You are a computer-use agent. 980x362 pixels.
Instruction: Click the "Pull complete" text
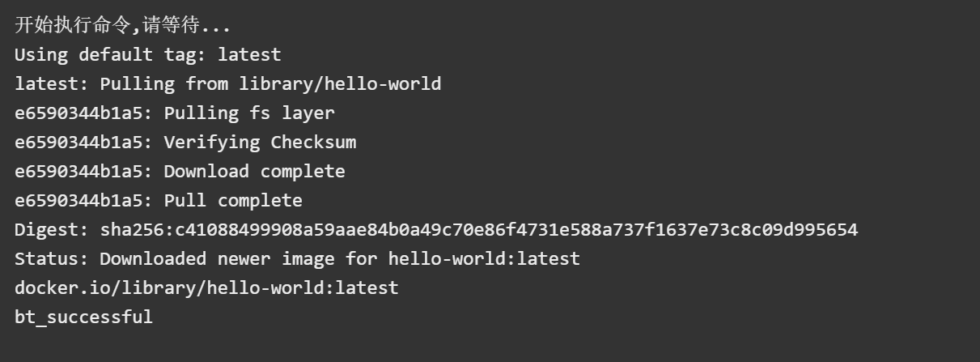[x=233, y=201]
